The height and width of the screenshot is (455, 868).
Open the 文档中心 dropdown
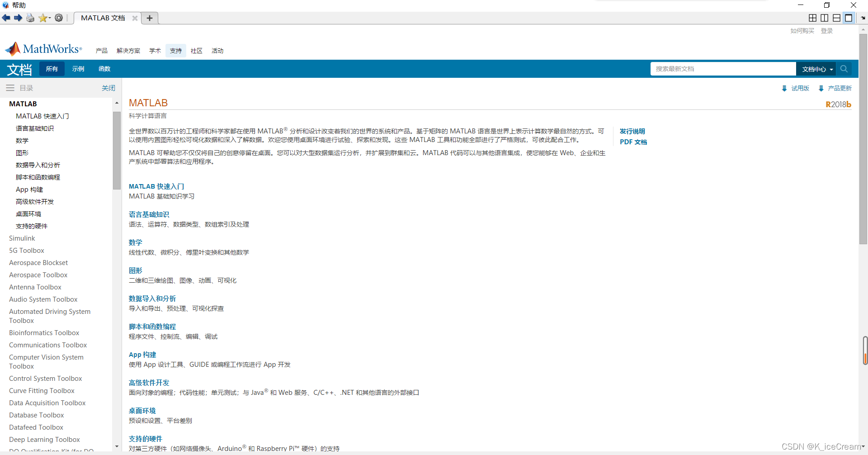[x=816, y=69]
